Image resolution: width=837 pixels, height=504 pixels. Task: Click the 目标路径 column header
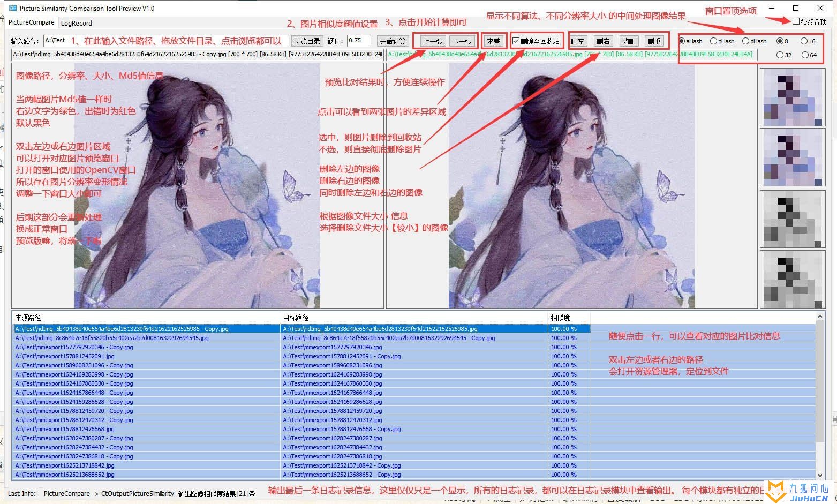(414, 318)
